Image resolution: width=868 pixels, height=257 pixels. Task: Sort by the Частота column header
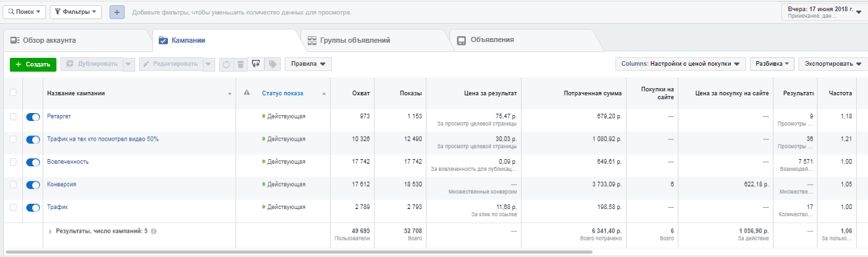tap(840, 93)
